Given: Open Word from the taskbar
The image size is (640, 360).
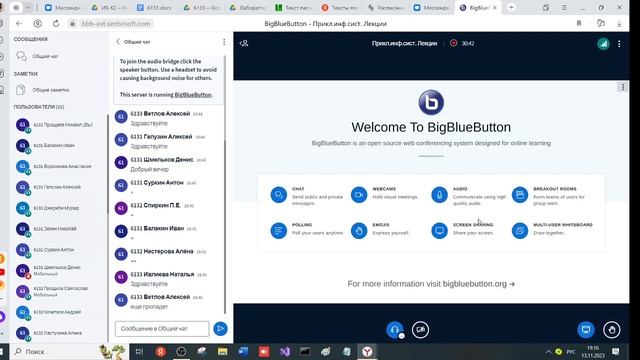Looking at the screenshot, I should (243, 351).
